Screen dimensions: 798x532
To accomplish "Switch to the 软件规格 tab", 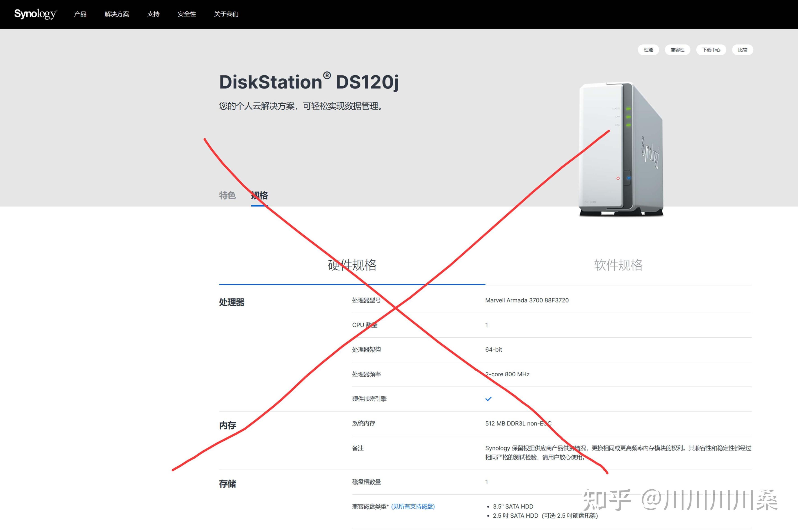I will (x=618, y=265).
